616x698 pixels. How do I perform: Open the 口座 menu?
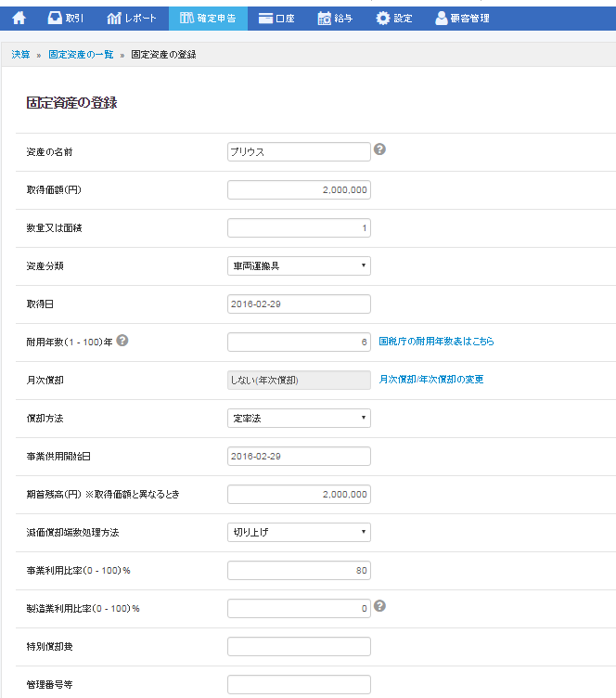[x=277, y=18]
